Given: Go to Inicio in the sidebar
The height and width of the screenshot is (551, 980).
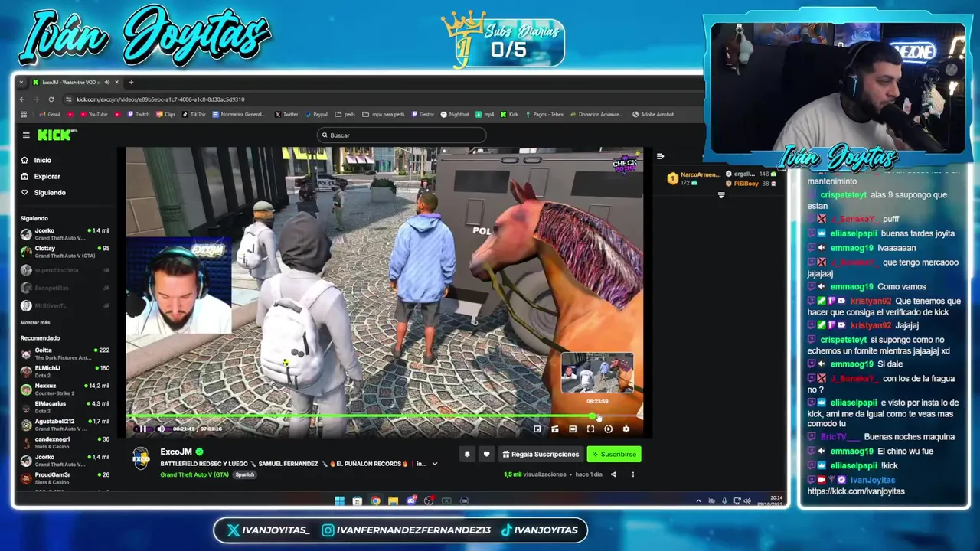Looking at the screenshot, I should coord(42,160).
